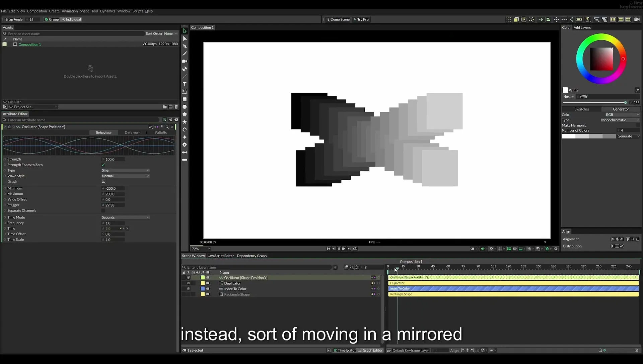Viewport: 643px width, 364px height.
Task: Pick the Polygon shape tool
Action: coord(185,114)
